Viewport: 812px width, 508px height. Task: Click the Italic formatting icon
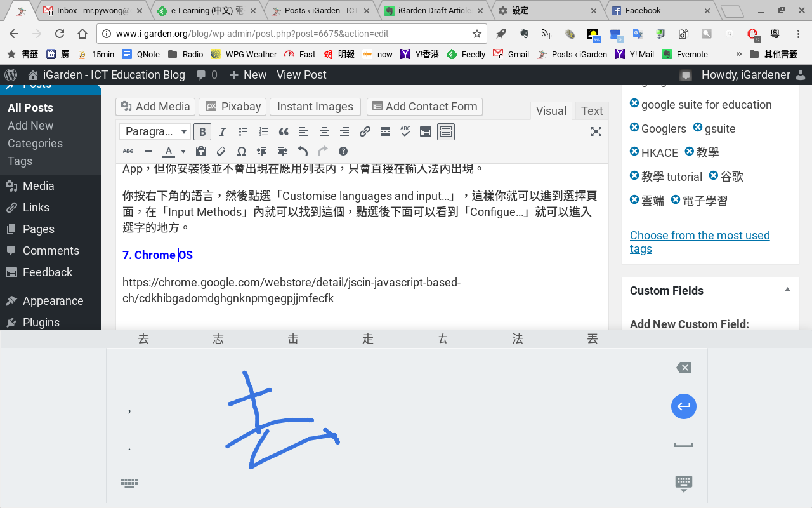tap(223, 132)
